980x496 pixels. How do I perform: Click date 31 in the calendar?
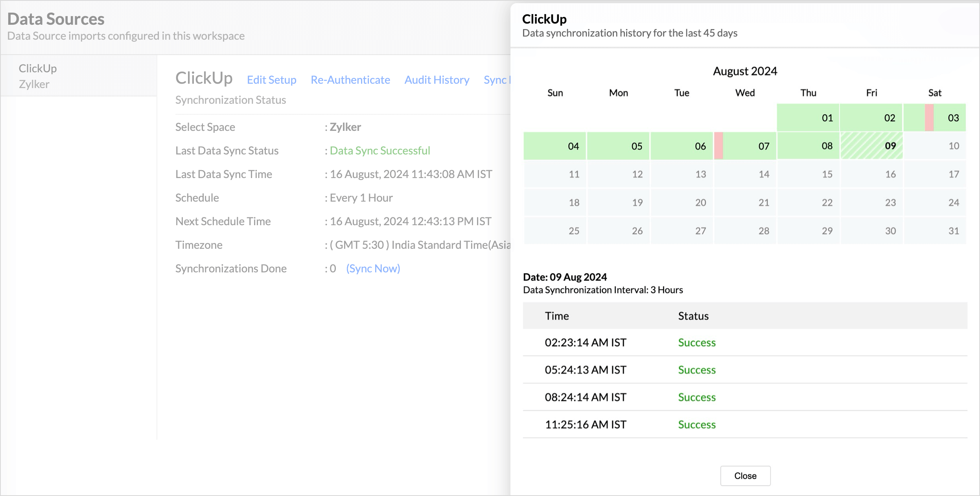935,231
